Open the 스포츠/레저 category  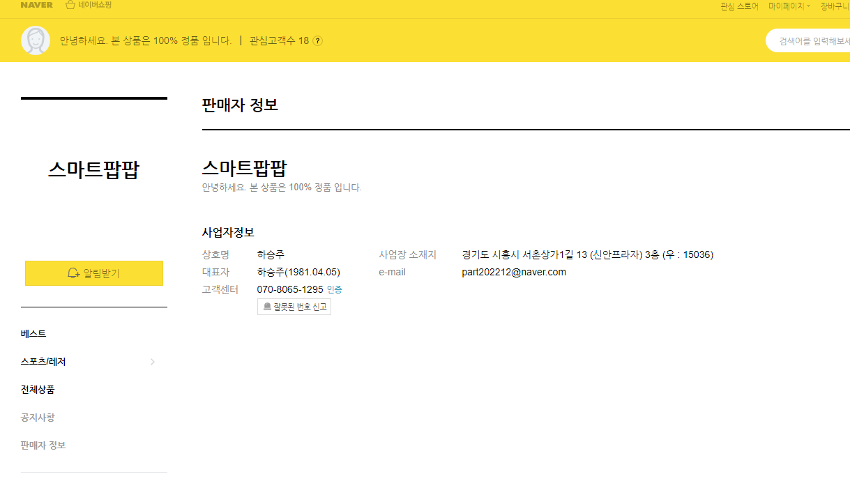coord(43,362)
